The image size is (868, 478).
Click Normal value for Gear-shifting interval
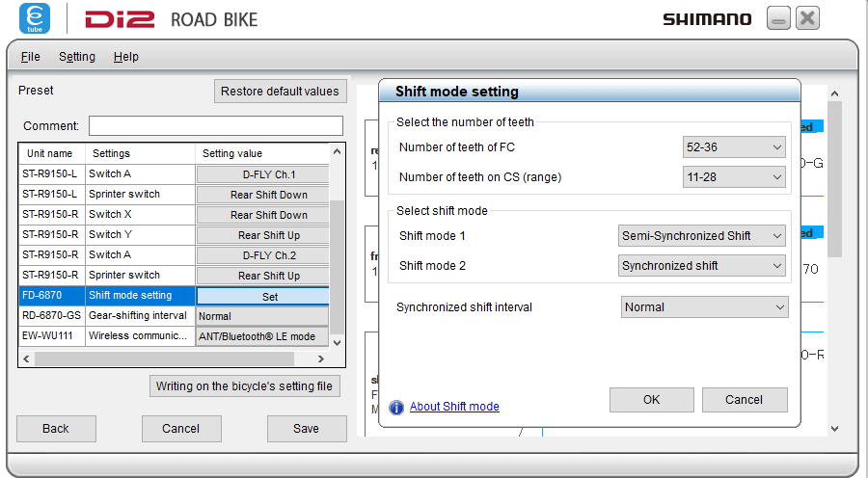(x=263, y=316)
